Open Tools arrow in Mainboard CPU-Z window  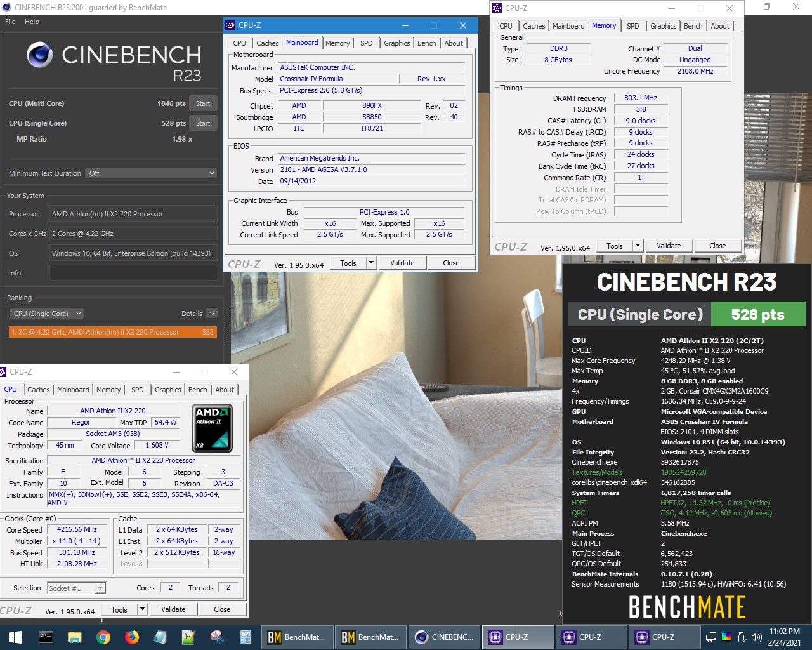(372, 263)
